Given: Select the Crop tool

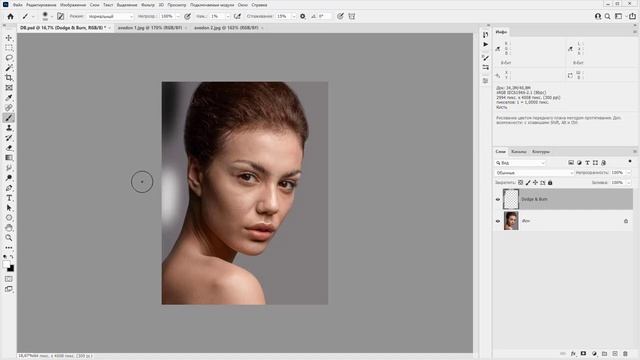Looking at the screenshot, I should (x=9, y=78).
